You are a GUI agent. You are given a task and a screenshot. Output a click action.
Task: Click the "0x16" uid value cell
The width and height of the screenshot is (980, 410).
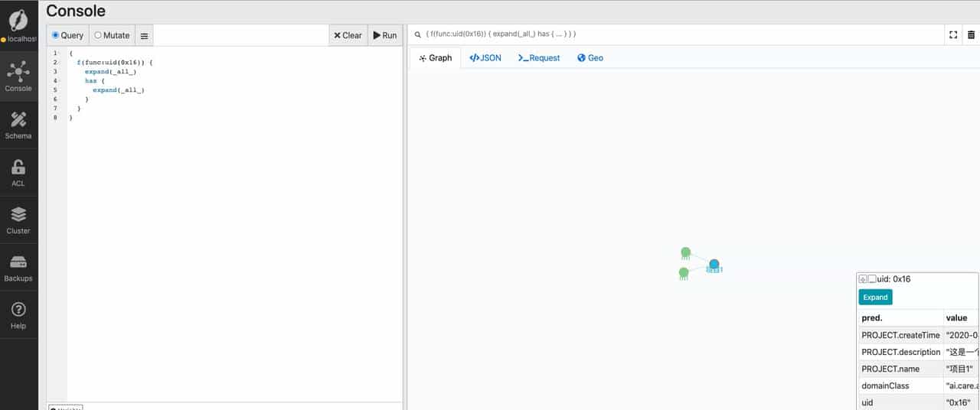point(961,402)
